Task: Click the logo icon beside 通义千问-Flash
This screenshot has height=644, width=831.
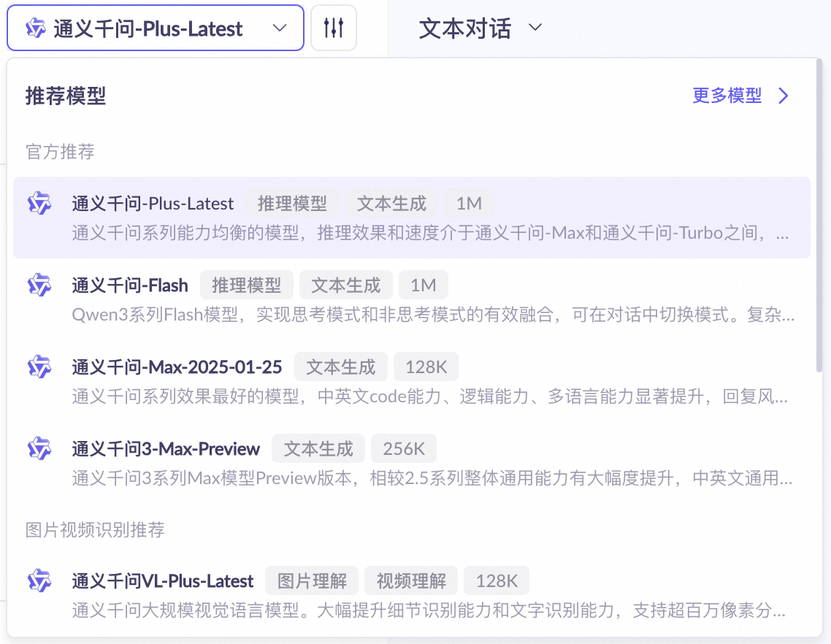Action: tap(39, 285)
